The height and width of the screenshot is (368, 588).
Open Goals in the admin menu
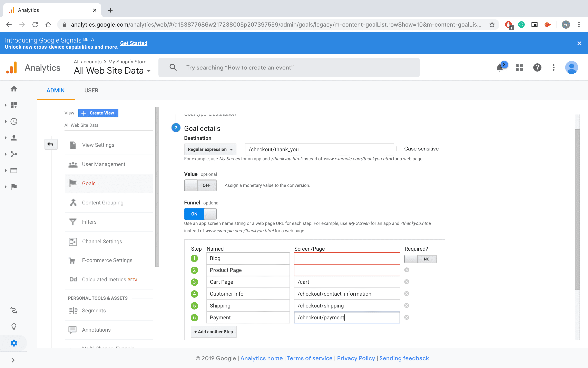(x=109, y=184)
